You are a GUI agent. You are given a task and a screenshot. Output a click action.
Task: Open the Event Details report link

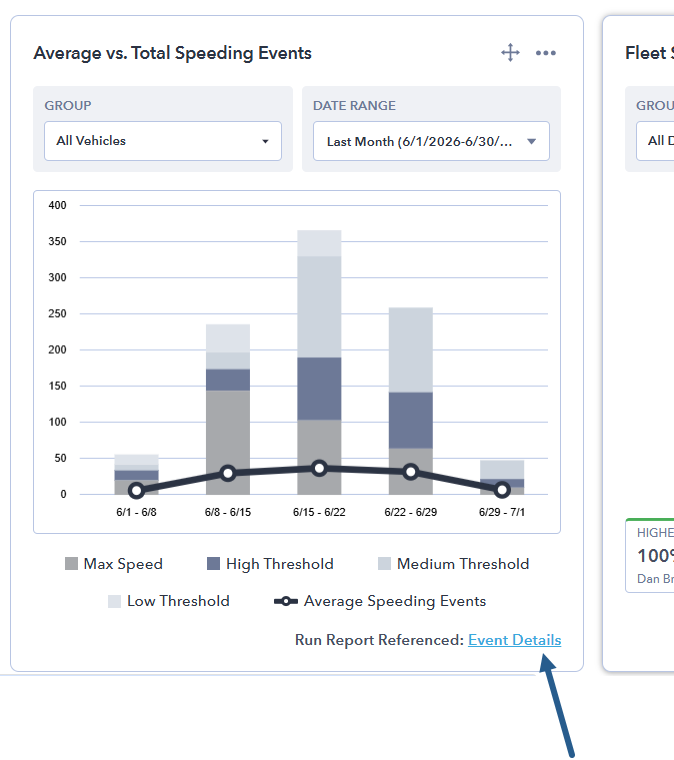[x=515, y=640]
